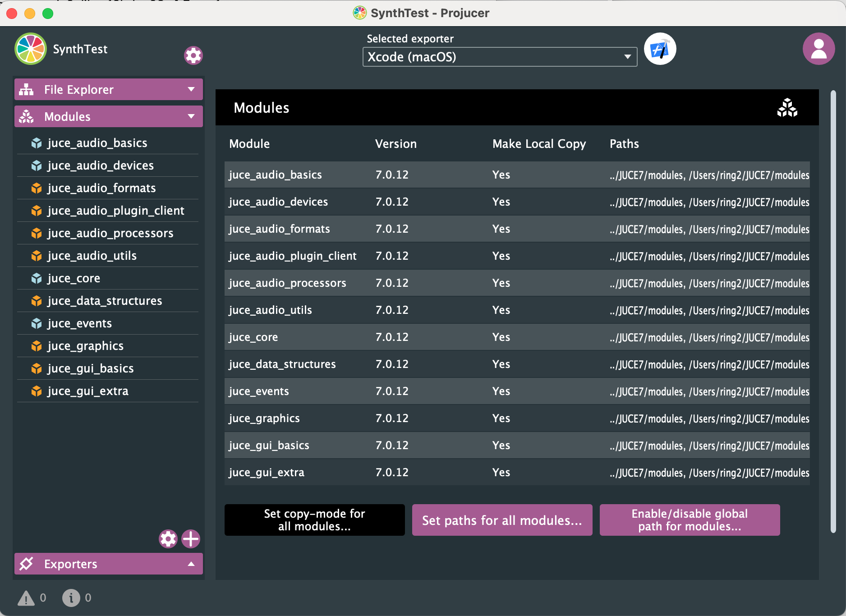Select juce_audio_formats in the sidebar tree
Image resolution: width=846 pixels, height=616 pixels.
pos(108,188)
